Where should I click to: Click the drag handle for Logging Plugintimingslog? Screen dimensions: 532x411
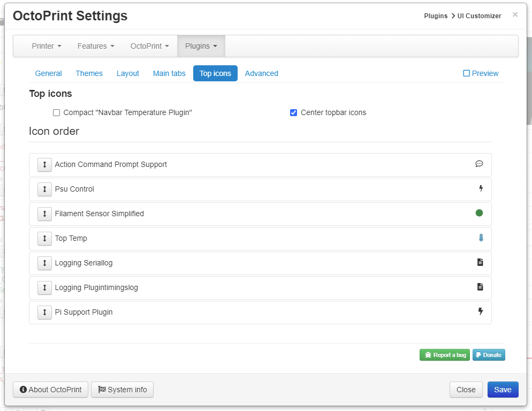click(44, 288)
